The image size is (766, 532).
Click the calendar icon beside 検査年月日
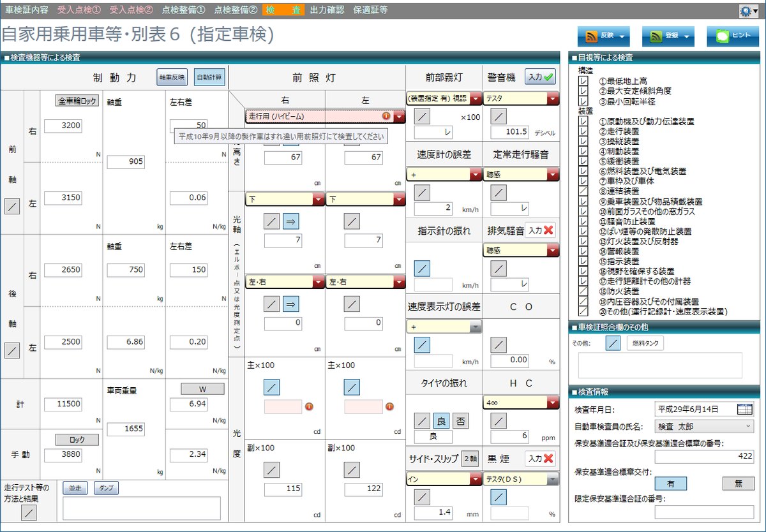[x=745, y=409]
